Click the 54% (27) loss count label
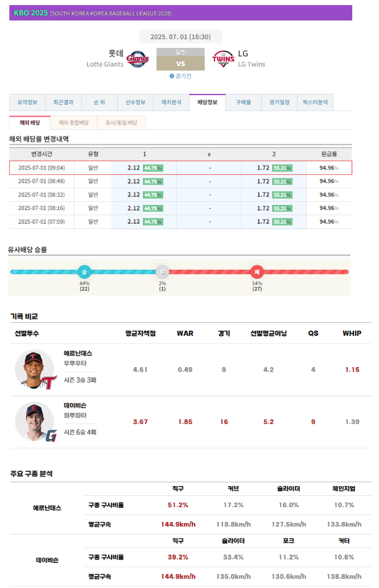This screenshot has height=588, width=379. (257, 286)
